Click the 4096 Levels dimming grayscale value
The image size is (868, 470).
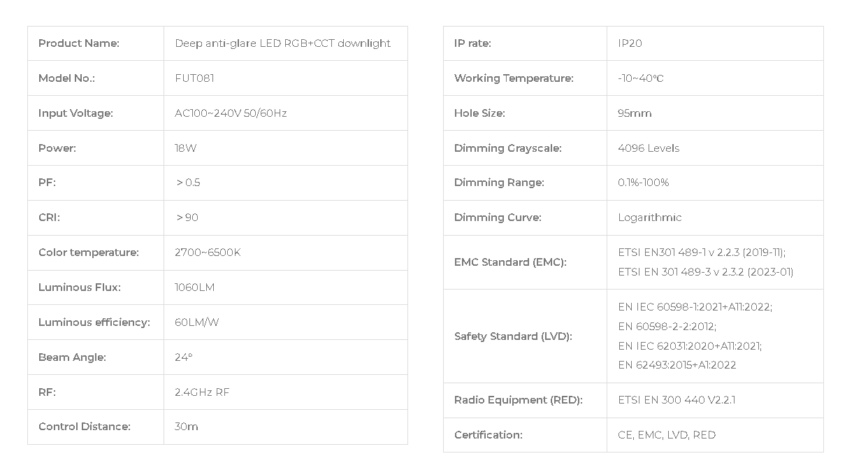pos(649,148)
